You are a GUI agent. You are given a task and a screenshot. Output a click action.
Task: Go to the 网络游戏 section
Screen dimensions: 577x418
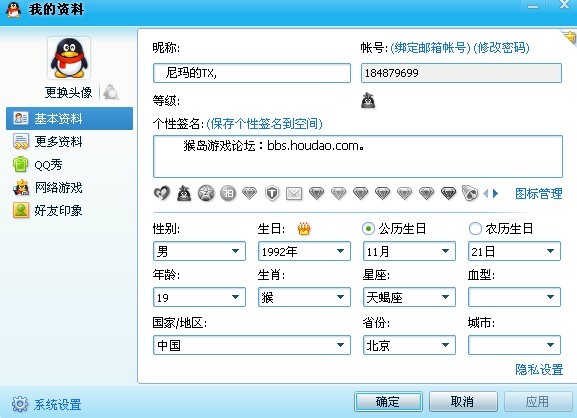pyautogui.click(x=58, y=188)
